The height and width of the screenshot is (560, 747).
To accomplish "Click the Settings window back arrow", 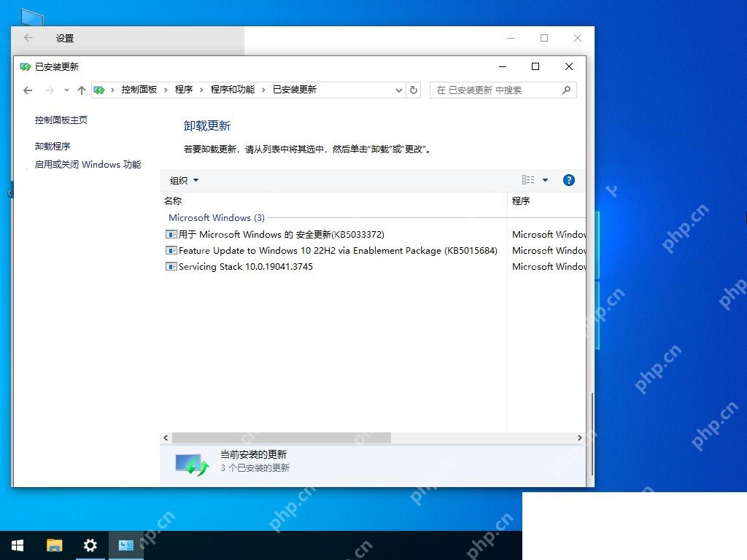I will click(28, 38).
